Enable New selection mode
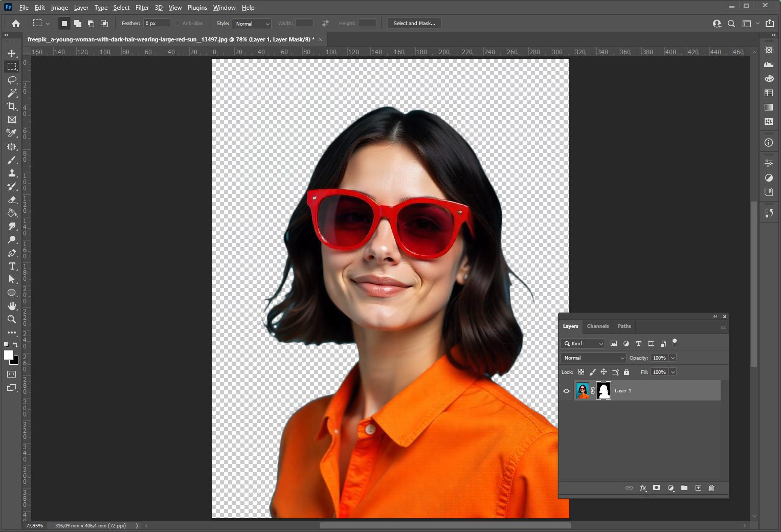 click(x=64, y=24)
